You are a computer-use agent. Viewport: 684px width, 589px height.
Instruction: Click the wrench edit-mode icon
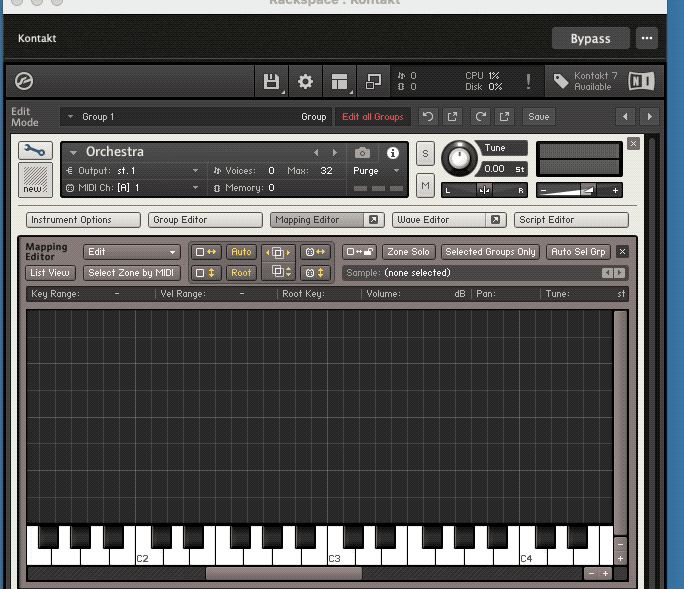coord(35,151)
